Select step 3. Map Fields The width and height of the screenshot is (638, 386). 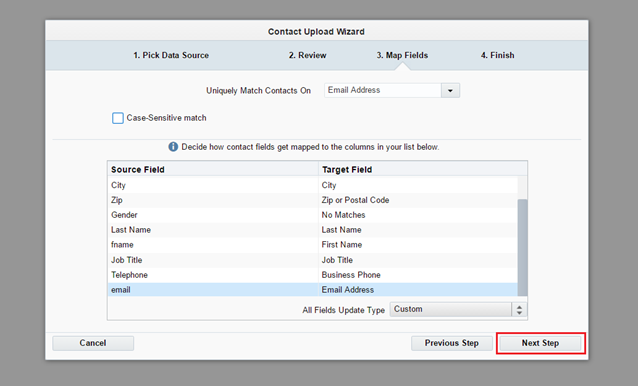[x=402, y=55]
